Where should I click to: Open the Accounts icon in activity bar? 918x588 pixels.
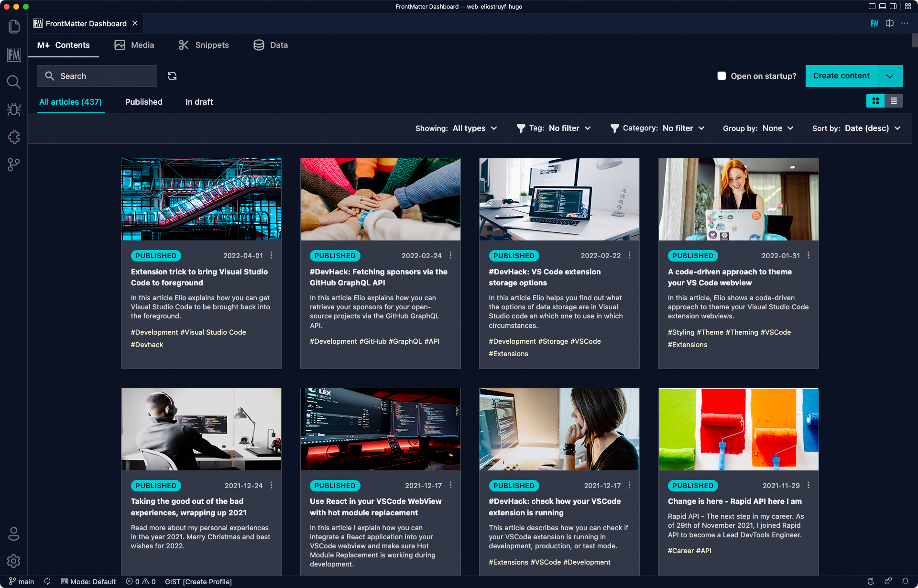(x=14, y=534)
